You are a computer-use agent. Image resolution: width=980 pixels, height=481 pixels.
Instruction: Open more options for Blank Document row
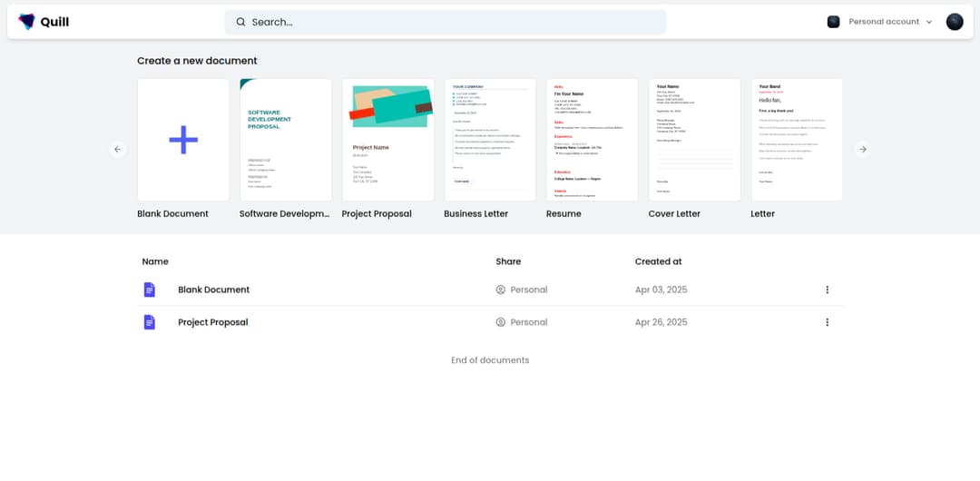[827, 290]
